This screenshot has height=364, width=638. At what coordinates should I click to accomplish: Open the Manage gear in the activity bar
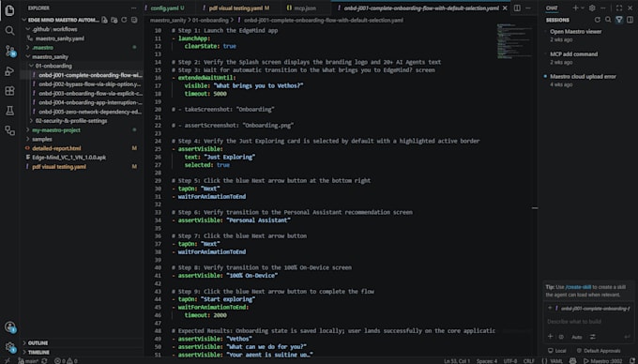pyautogui.click(x=9, y=347)
